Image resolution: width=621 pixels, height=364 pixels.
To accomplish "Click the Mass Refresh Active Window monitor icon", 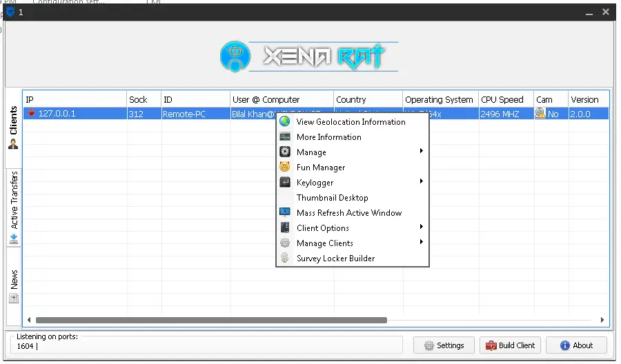I will point(284,212).
